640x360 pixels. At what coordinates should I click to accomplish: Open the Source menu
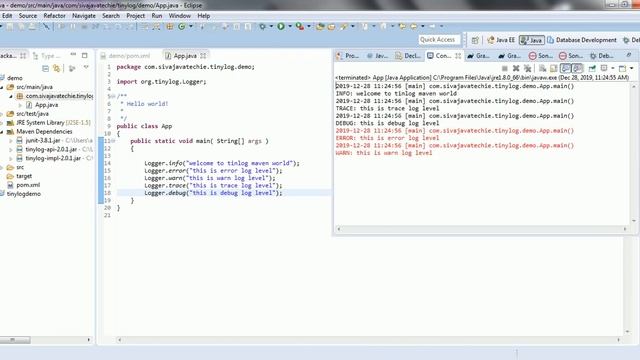[x=28, y=16]
